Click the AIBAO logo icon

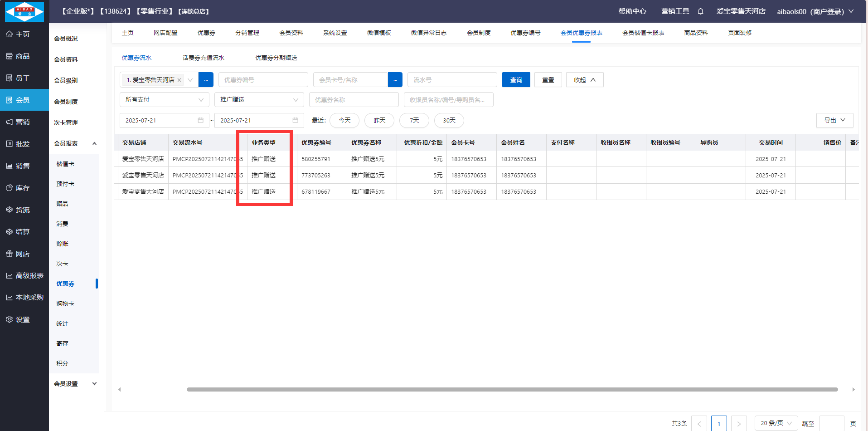24,11
